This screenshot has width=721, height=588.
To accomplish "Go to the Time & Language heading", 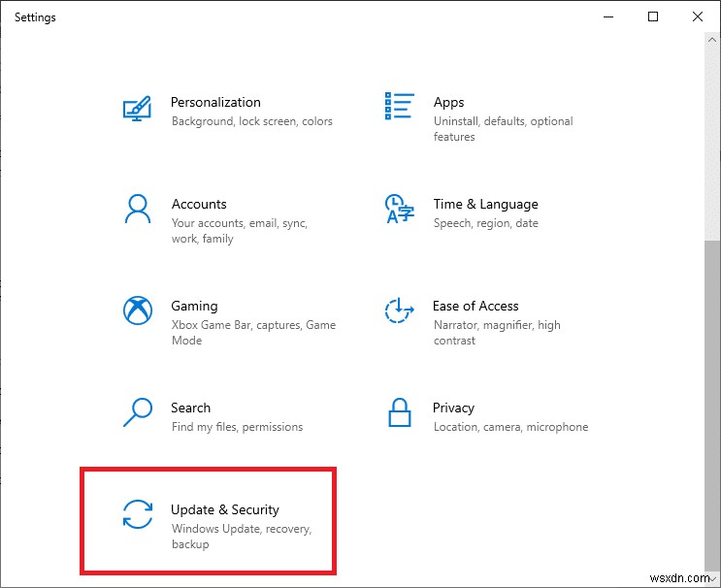I will (485, 204).
